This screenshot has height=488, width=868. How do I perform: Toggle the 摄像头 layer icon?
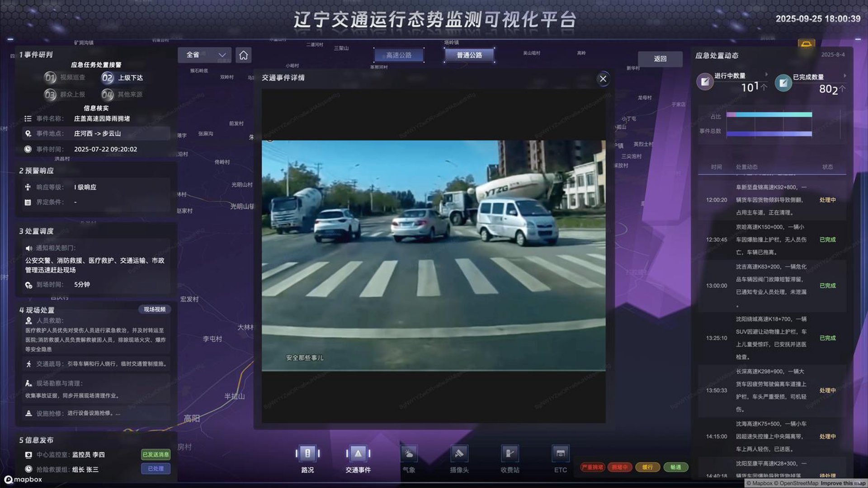[459, 453]
